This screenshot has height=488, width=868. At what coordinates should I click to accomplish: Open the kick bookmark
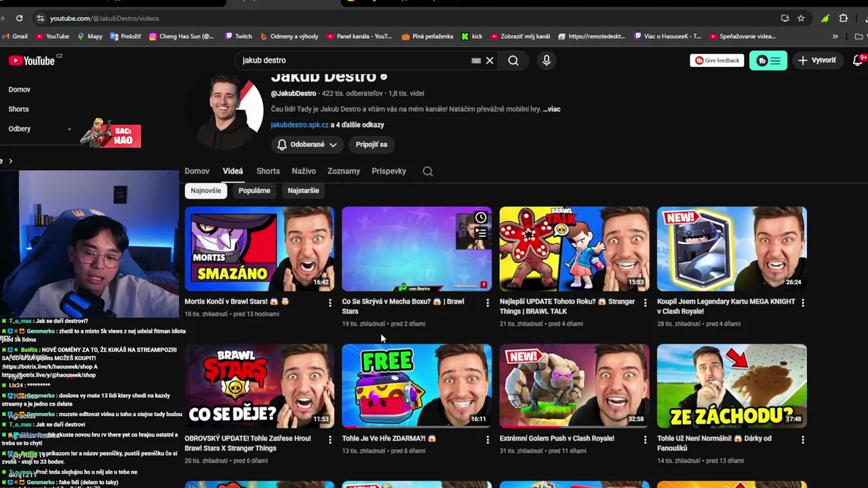click(472, 37)
